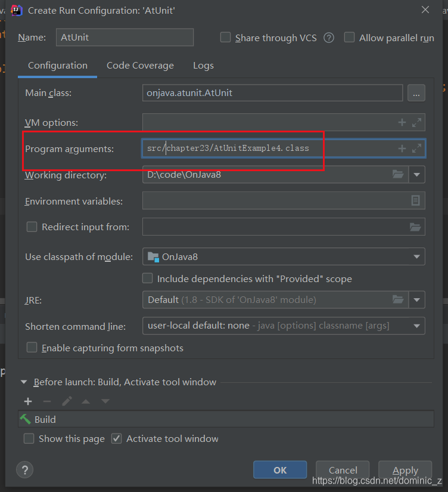
Task: Browse for Redirect input file folder icon
Action: [x=415, y=227]
